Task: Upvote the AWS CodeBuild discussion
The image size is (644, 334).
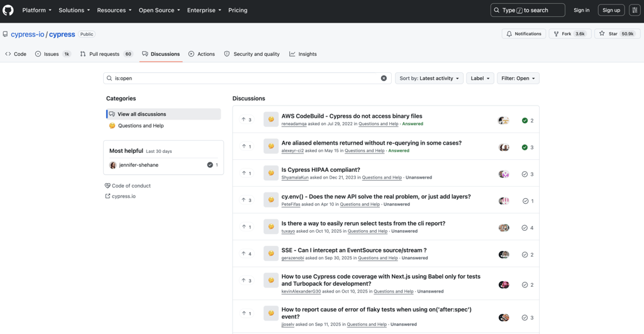Action: [247, 120]
